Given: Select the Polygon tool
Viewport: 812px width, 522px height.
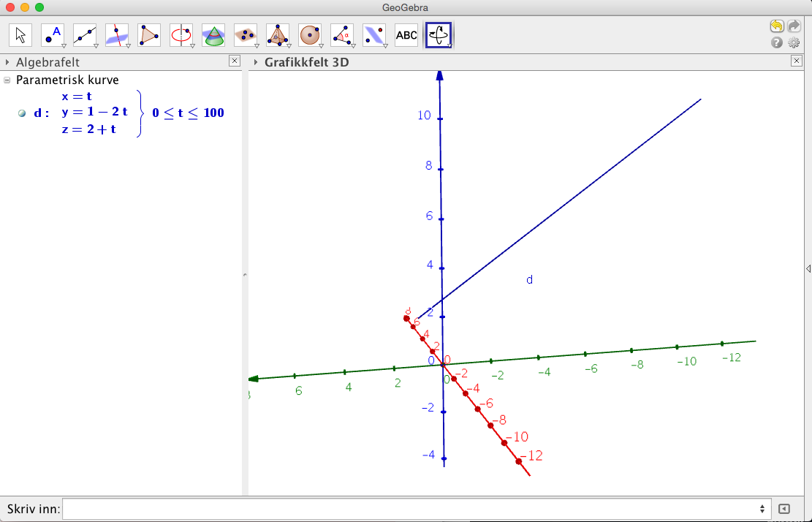Looking at the screenshot, I should [x=148, y=34].
